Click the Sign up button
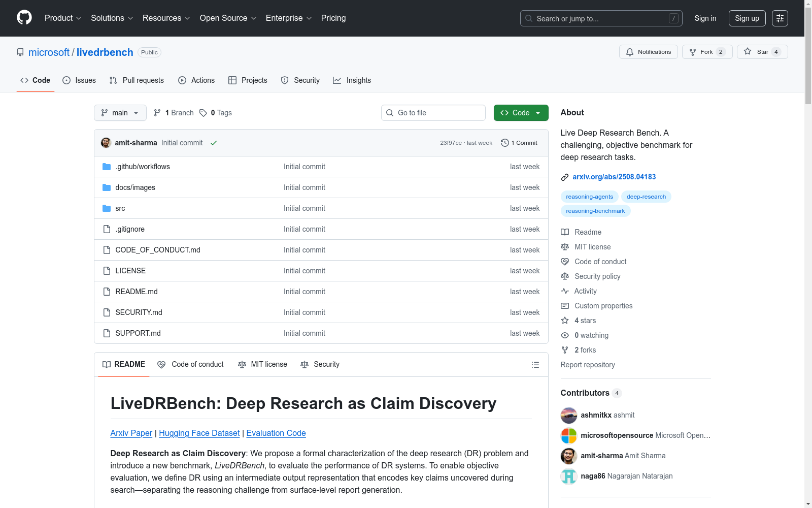Screen dimensions: 812x508 click(747, 18)
